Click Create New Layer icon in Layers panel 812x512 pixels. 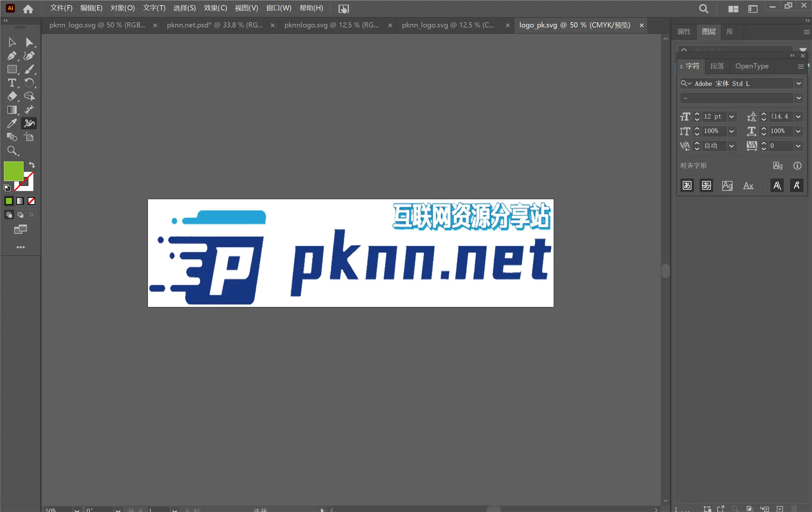point(780,509)
